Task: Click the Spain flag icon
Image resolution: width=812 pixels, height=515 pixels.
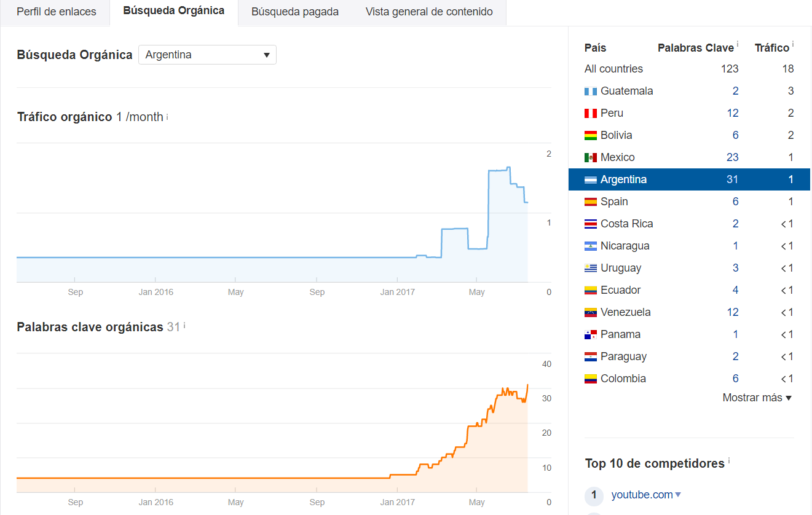Action: click(591, 202)
